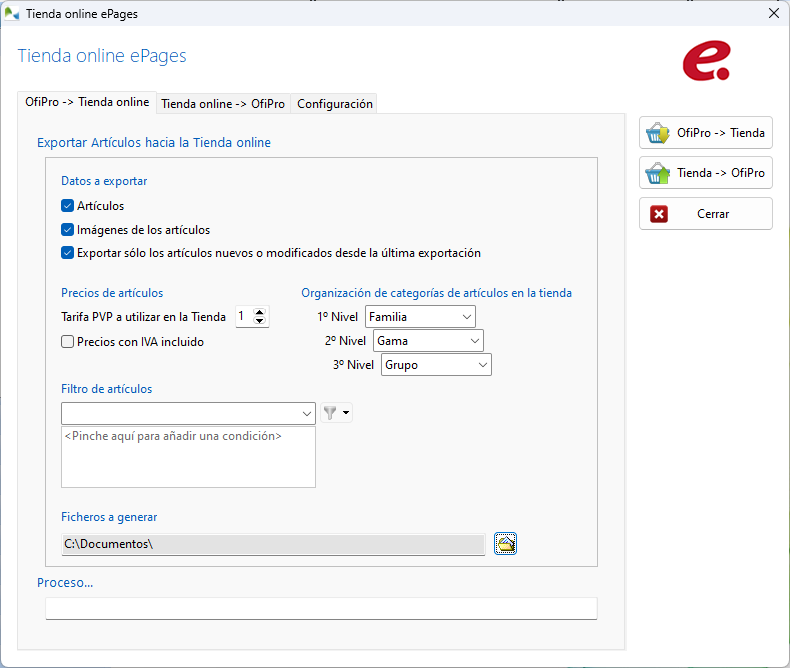Click the app icon in the title bar
Viewport: 790px width, 668px height.
(13, 14)
